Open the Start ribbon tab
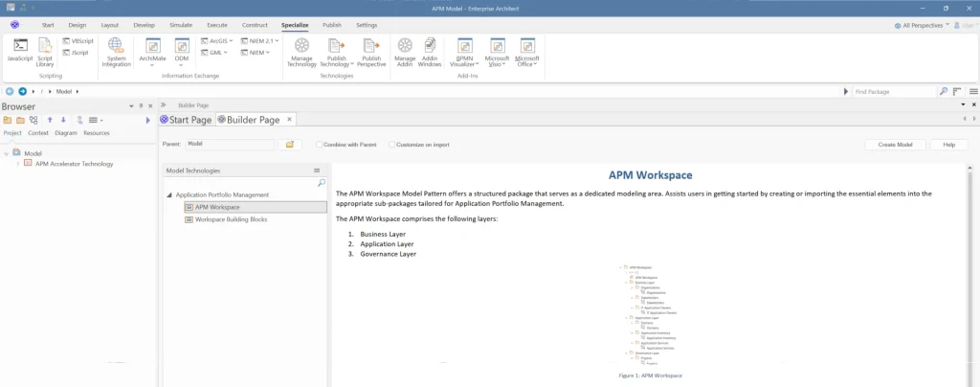Screen dimensions: 980x387 click(x=48, y=25)
